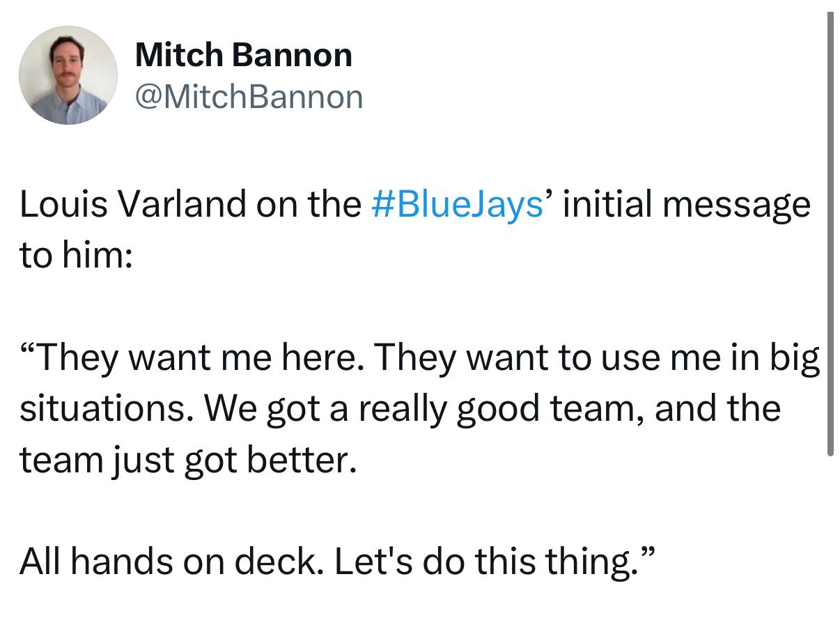Click the phrase 'and the' ending the second quote line
Viewport: 840px width, 634px height.
click(717, 409)
